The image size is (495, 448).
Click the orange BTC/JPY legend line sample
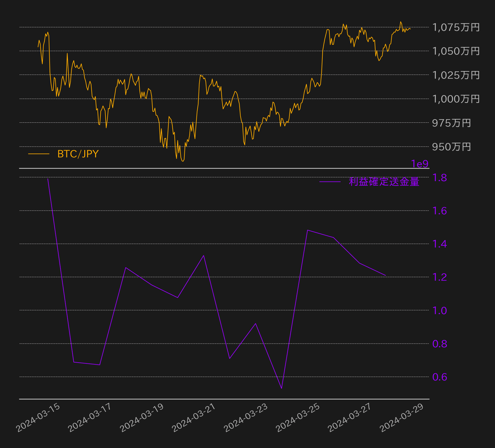coord(38,154)
